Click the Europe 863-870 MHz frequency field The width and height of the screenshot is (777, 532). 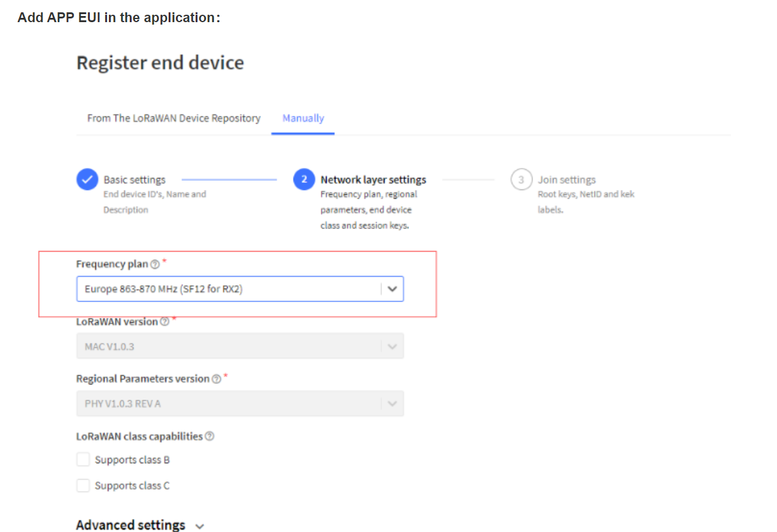tap(228, 289)
